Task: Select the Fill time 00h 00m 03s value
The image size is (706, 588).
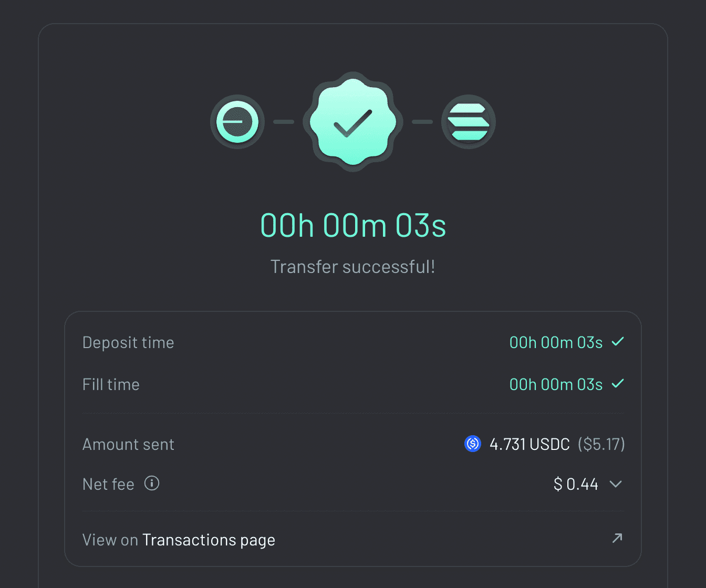Action: coord(556,384)
